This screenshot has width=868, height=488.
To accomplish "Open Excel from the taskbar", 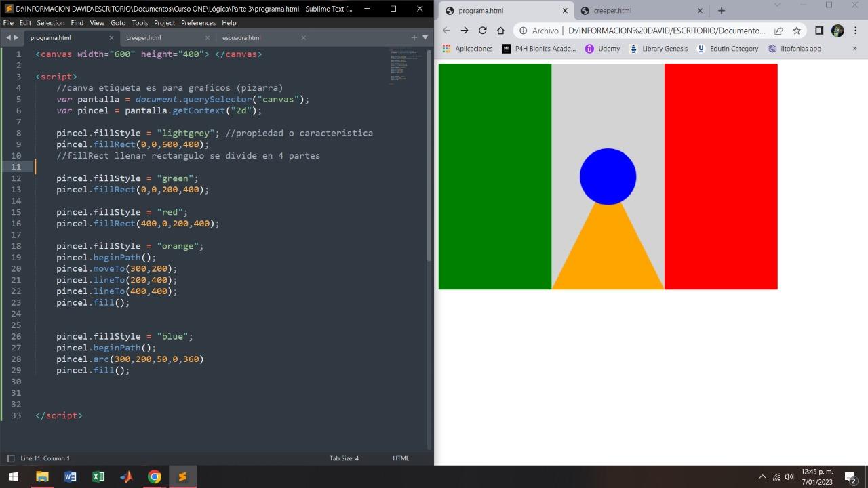I will click(x=98, y=476).
